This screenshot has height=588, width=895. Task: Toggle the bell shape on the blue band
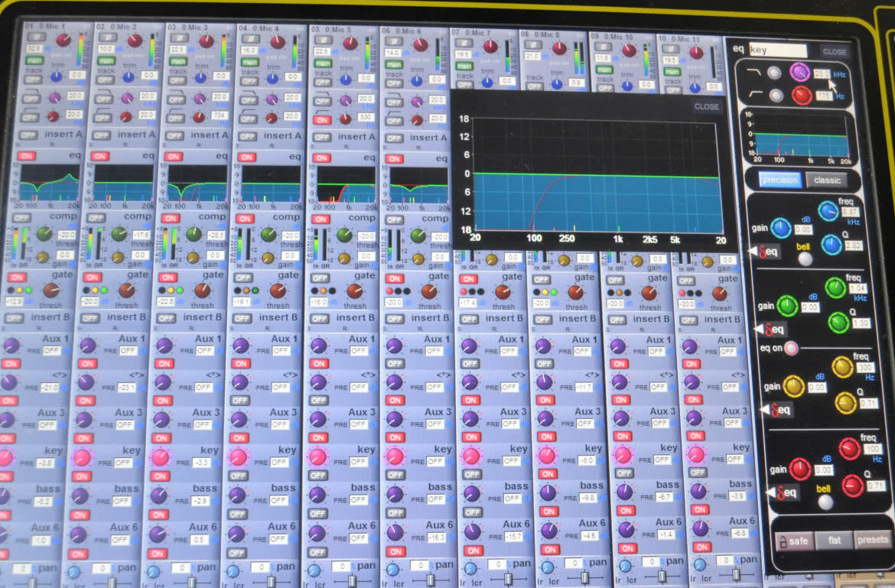(805, 259)
